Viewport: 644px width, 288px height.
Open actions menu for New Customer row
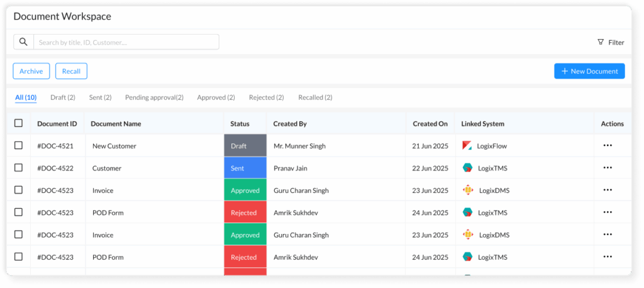point(608,146)
